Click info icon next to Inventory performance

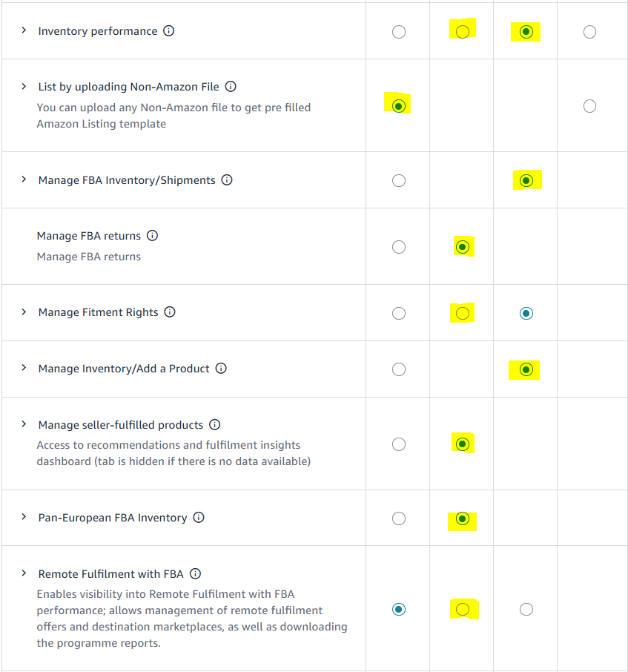[169, 31]
